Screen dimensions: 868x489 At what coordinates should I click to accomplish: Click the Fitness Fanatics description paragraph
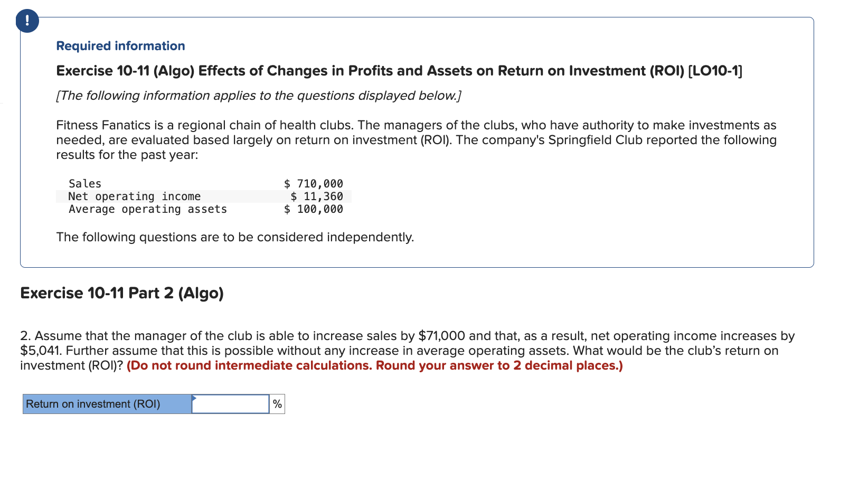(x=417, y=140)
